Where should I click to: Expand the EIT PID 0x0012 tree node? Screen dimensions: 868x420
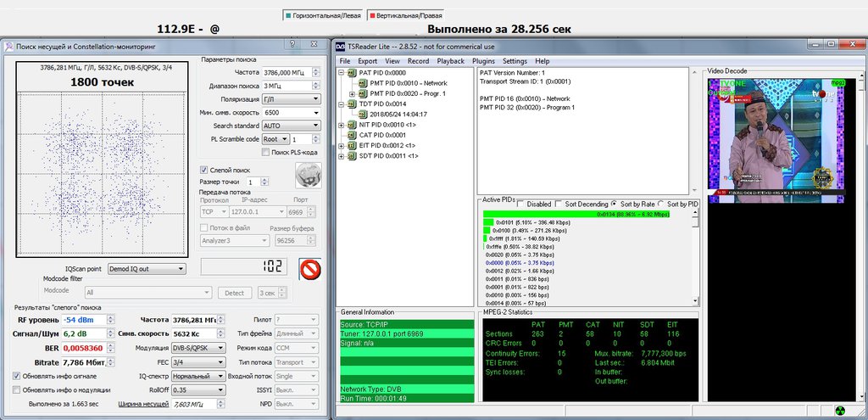341,145
